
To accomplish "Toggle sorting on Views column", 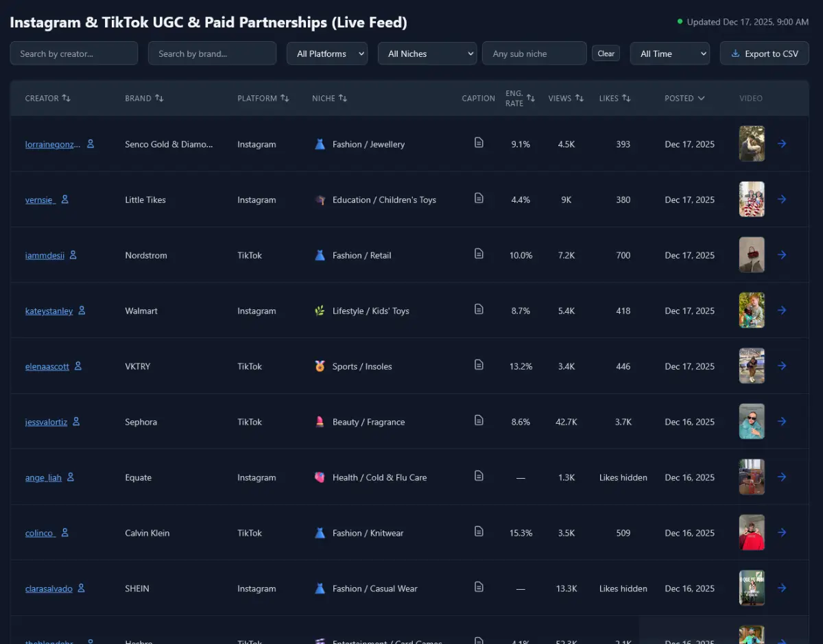I will coord(565,98).
